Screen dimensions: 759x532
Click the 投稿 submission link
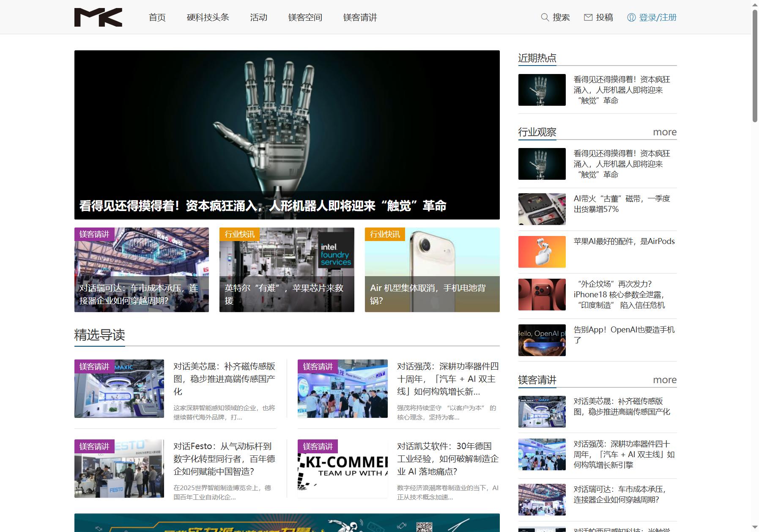tap(604, 17)
